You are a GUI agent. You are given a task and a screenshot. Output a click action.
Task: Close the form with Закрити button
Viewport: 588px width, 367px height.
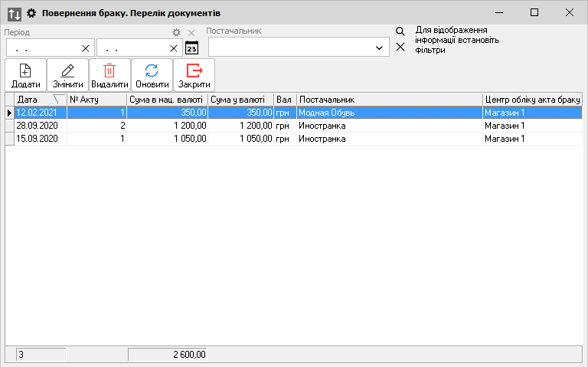pyautogui.click(x=194, y=75)
